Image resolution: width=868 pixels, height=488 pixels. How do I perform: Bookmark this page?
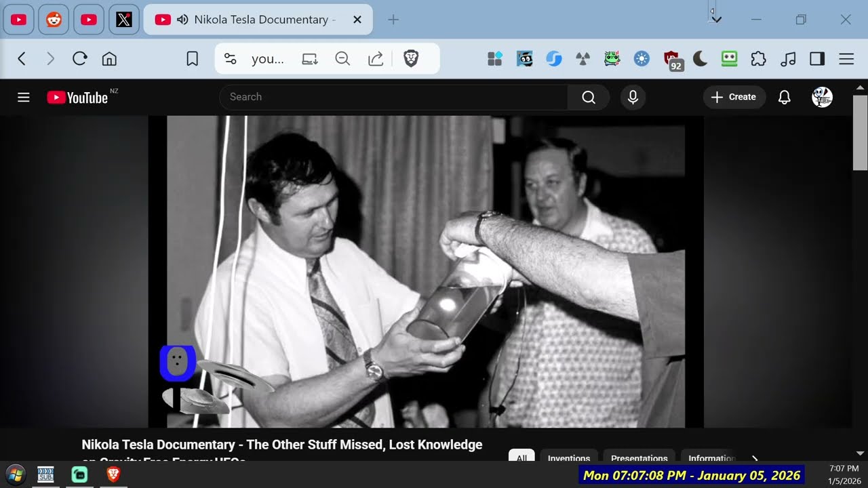192,59
